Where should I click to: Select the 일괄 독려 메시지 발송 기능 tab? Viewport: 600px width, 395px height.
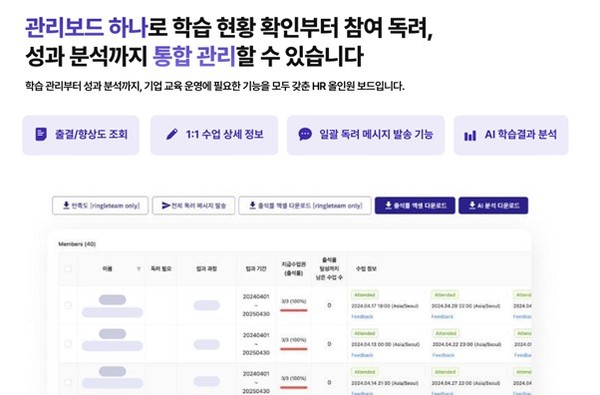click(366, 135)
